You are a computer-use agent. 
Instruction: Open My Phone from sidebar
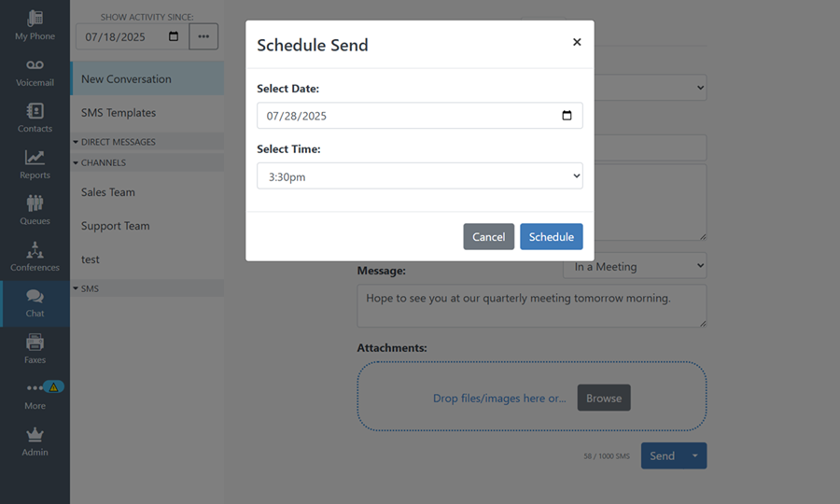[35, 24]
